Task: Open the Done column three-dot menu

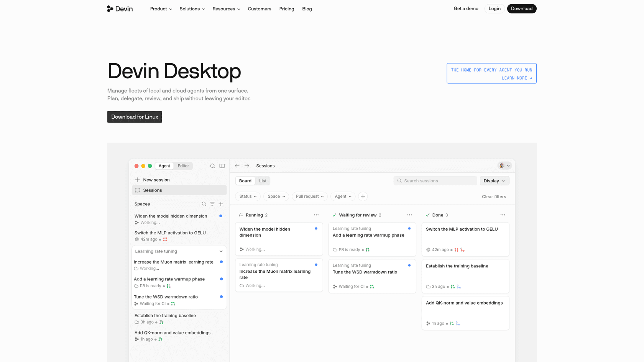Action: (503, 215)
